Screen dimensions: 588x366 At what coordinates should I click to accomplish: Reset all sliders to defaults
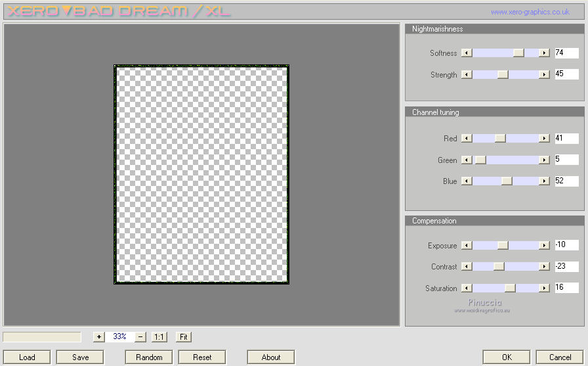[202, 357]
